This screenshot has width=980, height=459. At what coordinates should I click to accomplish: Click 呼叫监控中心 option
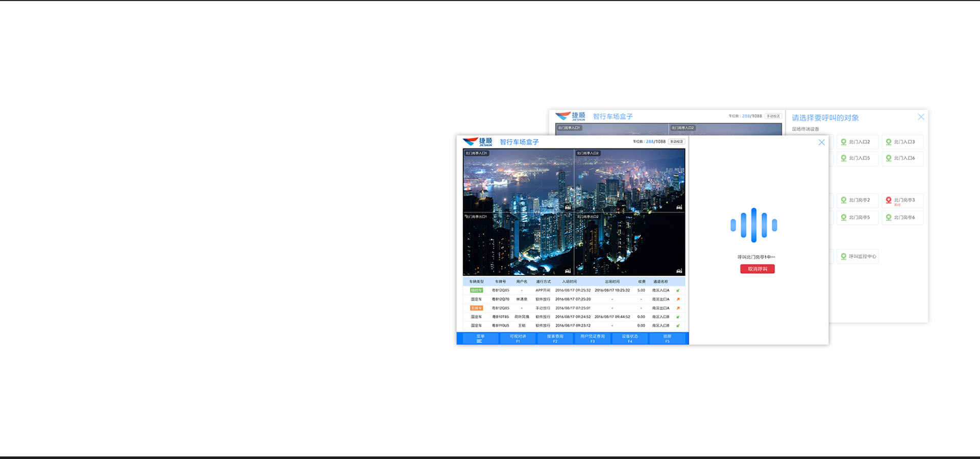click(857, 257)
